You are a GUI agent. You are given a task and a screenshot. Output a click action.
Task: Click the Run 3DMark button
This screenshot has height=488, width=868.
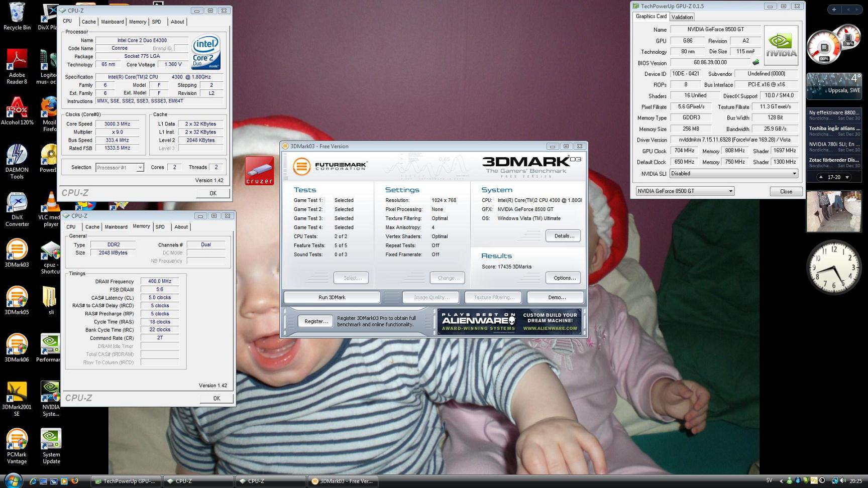332,297
